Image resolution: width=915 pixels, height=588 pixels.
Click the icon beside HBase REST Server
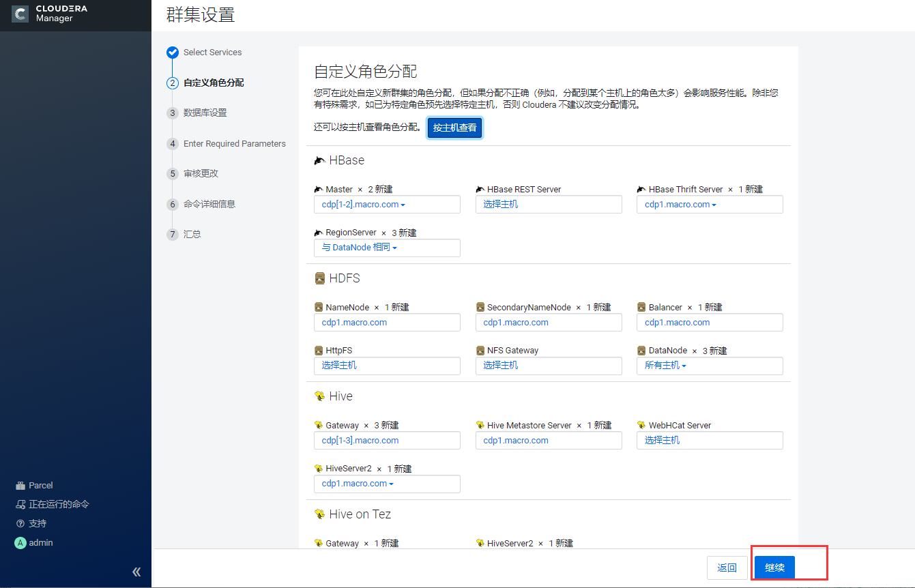pos(480,190)
